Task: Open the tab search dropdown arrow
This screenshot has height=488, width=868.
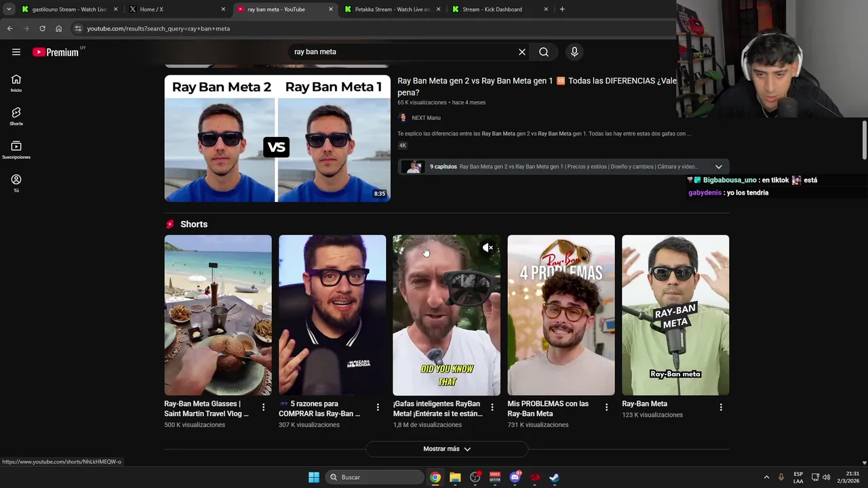Action: [9, 9]
